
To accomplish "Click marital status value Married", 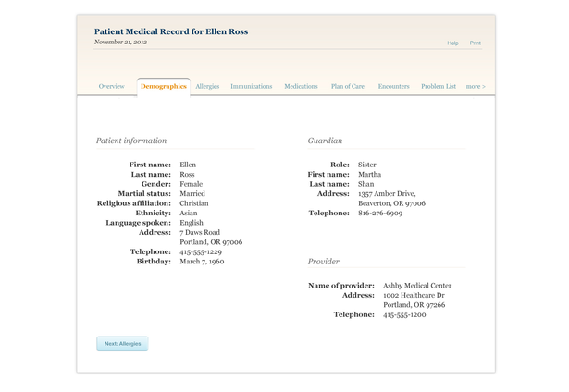I will [x=192, y=193].
